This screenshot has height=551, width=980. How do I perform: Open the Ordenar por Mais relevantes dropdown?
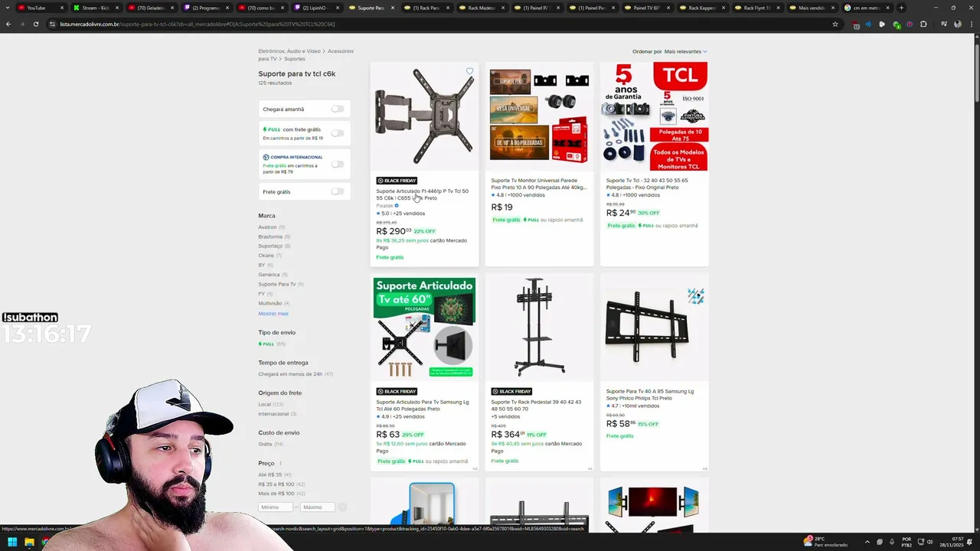point(685,51)
